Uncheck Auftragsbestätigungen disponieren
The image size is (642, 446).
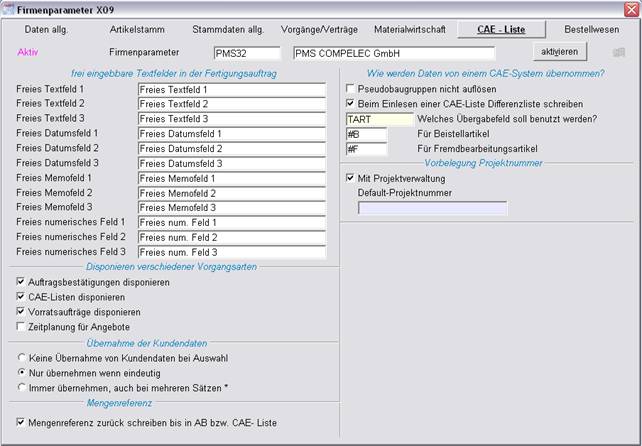[x=22, y=283]
